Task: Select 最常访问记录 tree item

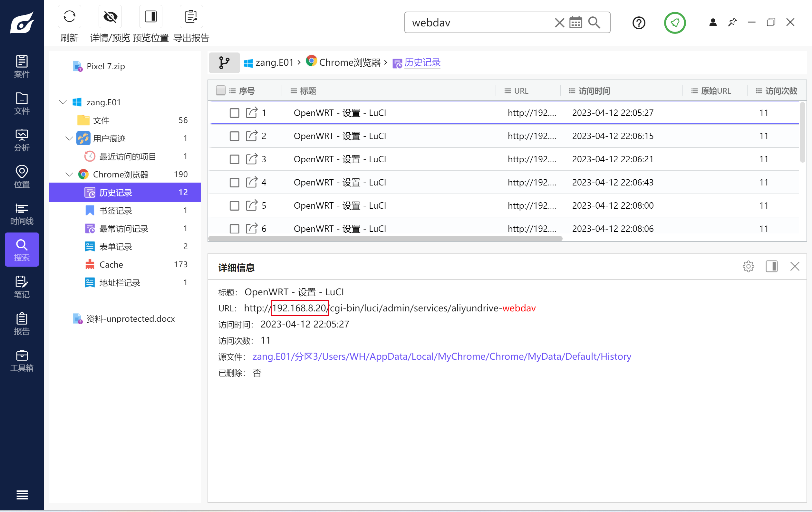Action: [125, 229]
